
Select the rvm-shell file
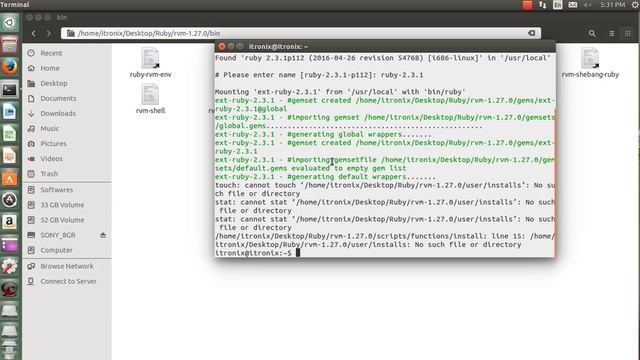tap(150, 98)
